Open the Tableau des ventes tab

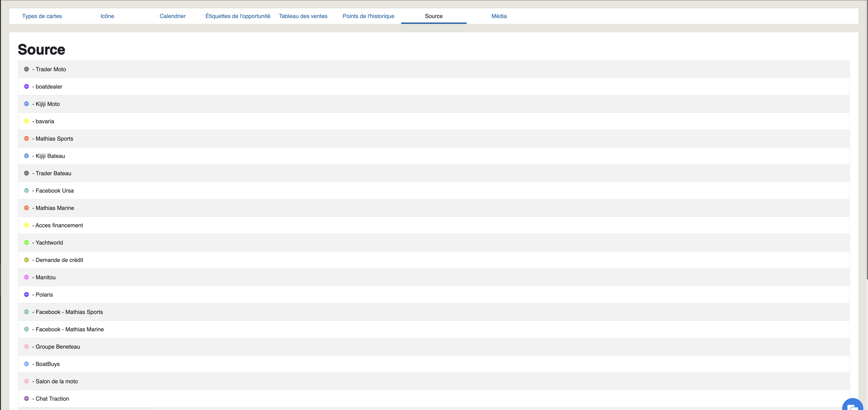click(303, 16)
